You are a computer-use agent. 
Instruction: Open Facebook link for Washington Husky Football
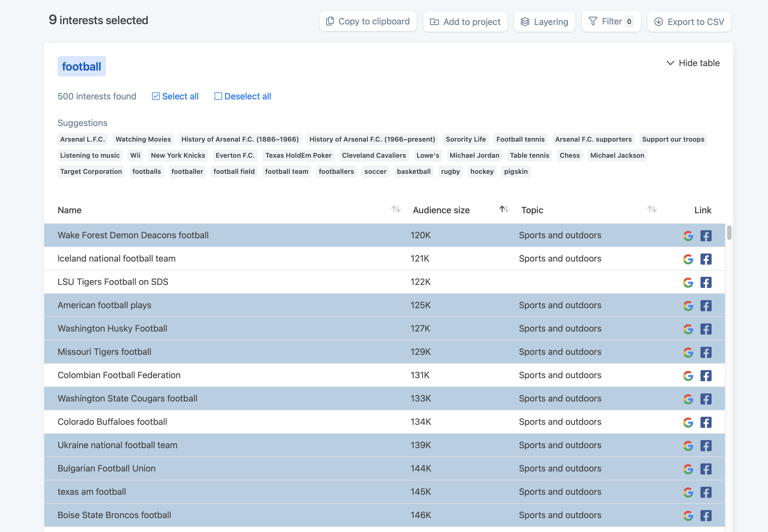pyautogui.click(x=706, y=329)
